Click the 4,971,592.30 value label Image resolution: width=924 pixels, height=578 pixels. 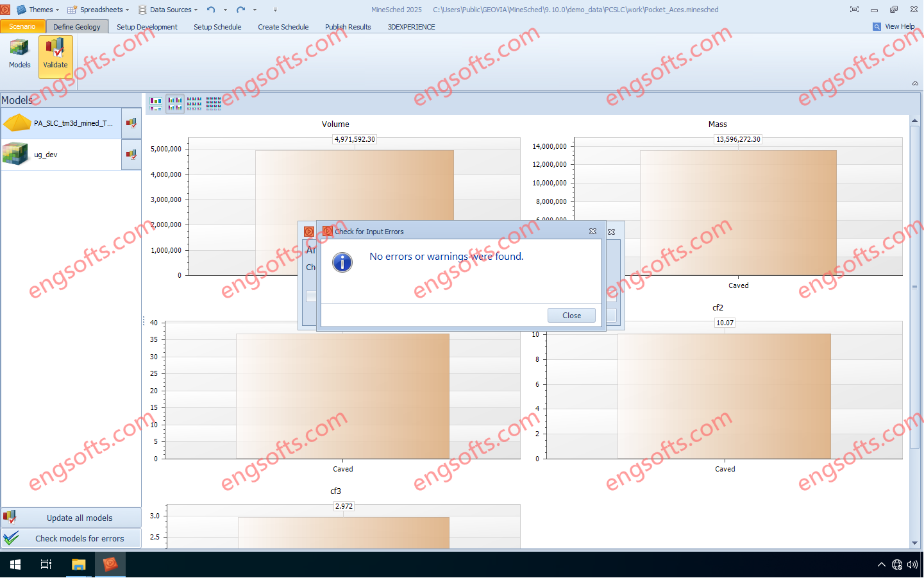point(355,139)
